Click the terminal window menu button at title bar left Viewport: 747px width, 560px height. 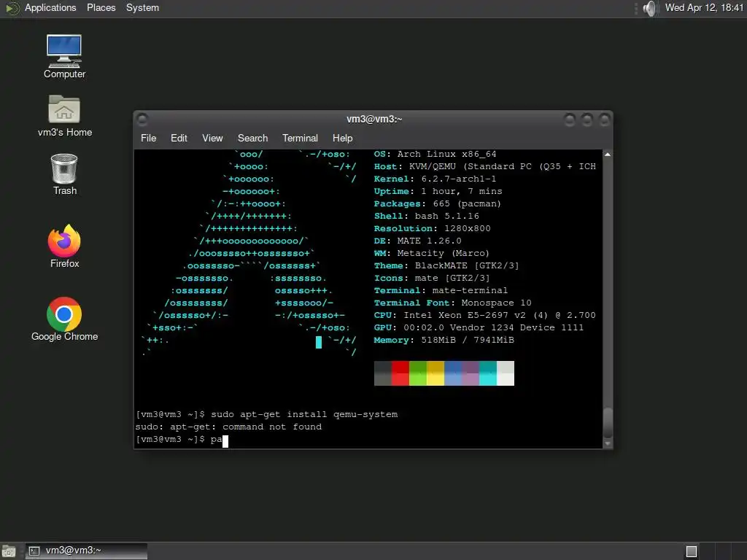click(x=142, y=119)
